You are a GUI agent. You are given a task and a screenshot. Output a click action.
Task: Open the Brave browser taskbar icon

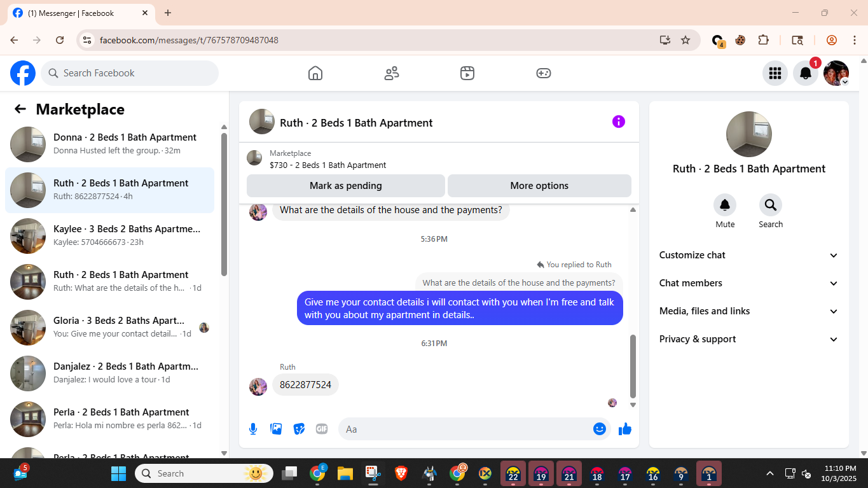pos(401,473)
